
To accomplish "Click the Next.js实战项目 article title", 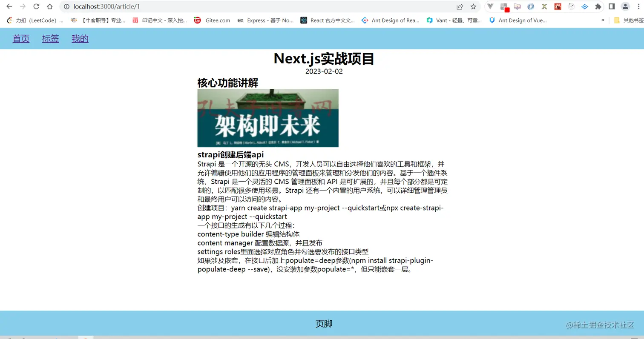I will (324, 59).
